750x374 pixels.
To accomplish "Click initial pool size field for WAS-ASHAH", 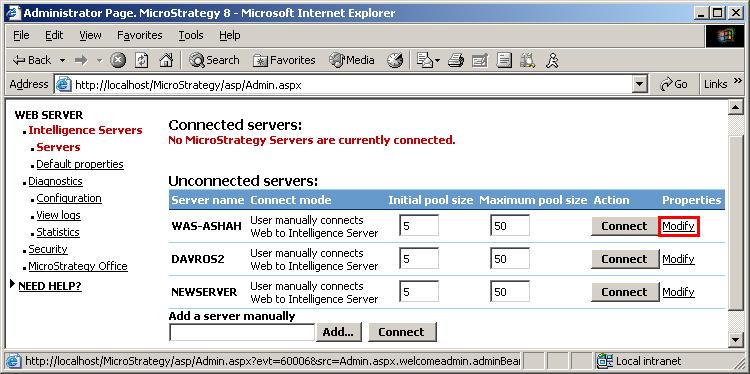I will (419, 225).
